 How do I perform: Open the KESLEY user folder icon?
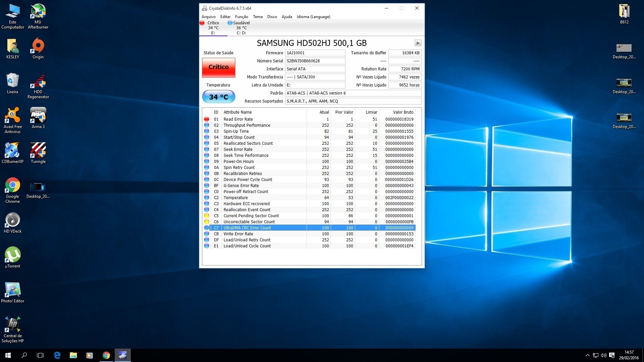(13, 49)
